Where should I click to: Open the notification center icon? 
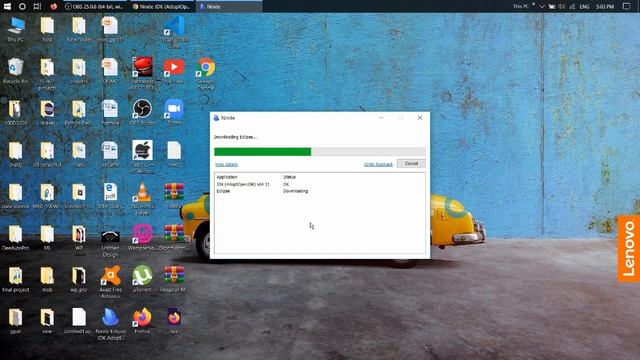pos(627,7)
